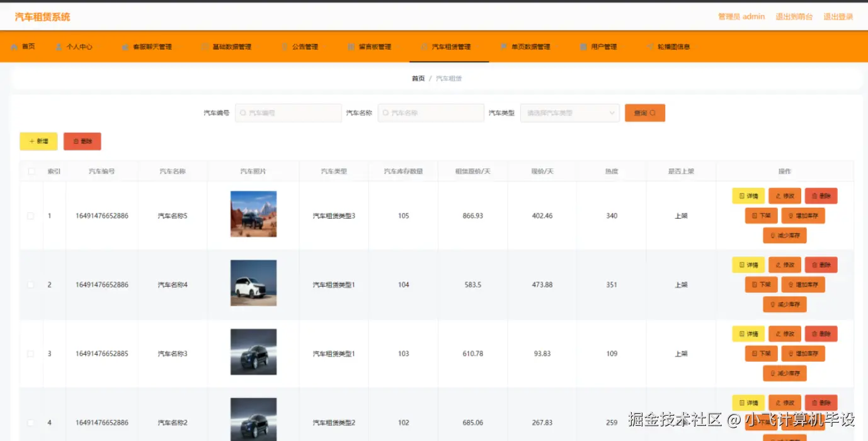This screenshot has height=441, width=868.
Task: Click row 删除 for 汽车名称5
Action: pos(821,196)
